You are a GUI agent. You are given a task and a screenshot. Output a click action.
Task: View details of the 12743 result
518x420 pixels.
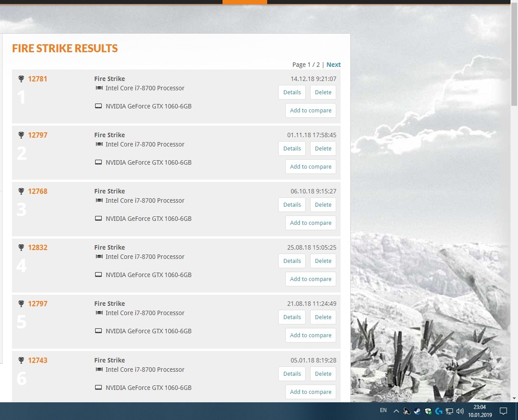[292, 374]
